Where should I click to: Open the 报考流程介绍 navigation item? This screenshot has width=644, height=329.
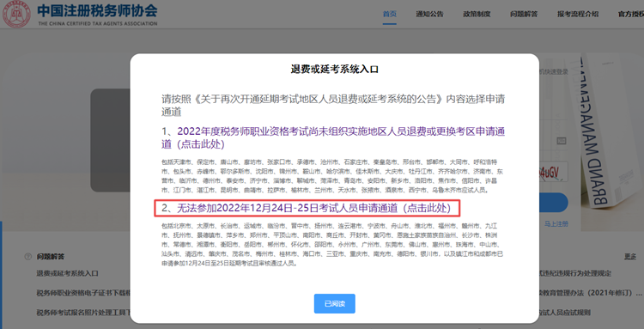(578, 14)
